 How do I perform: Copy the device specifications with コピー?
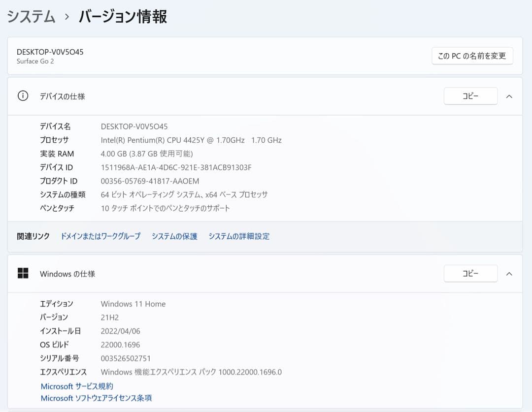[470, 96]
